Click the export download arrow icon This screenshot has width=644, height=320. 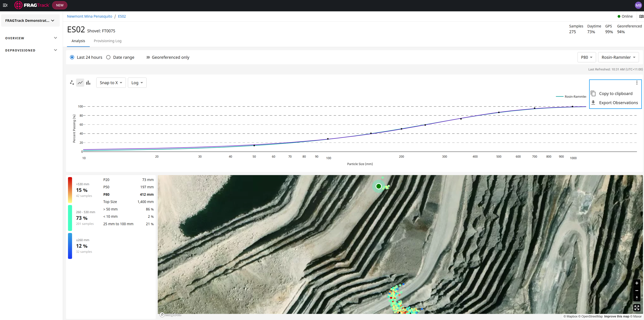[593, 102]
